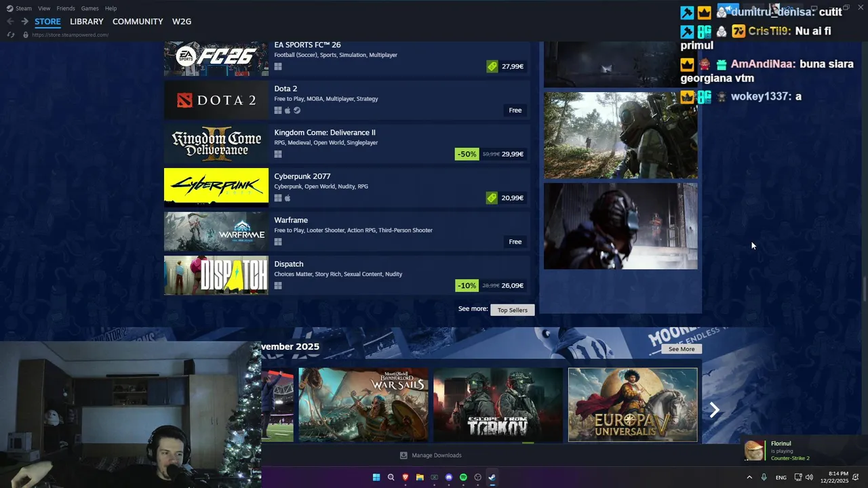Click the -50% discount badge
The width and height of the screenshot is (868, 488).
coord(467,154)
